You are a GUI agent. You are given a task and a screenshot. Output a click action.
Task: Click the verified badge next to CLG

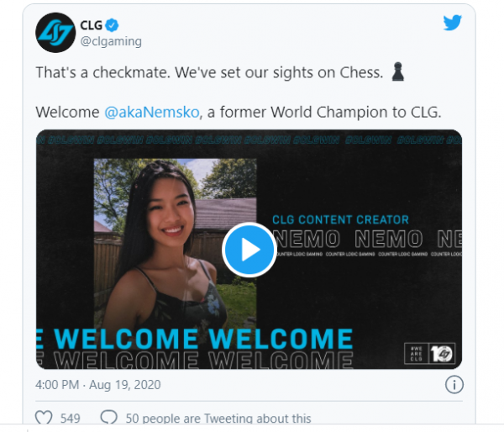pyautogui.click(x=112, y=25)
